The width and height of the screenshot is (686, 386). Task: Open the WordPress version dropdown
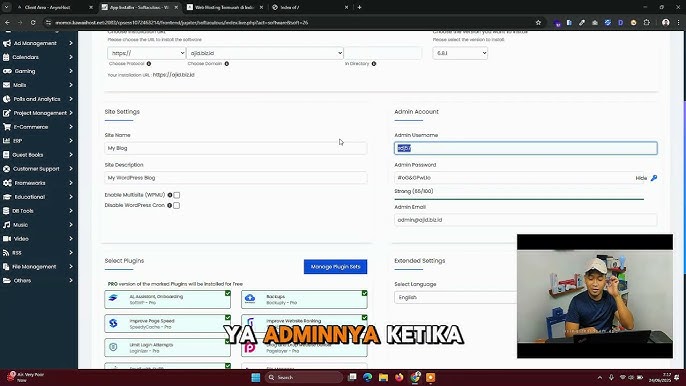[x=460, y=53]
